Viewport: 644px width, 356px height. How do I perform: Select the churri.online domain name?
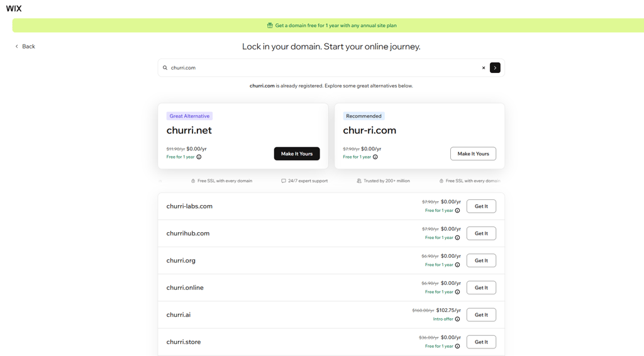click(185, 287)
